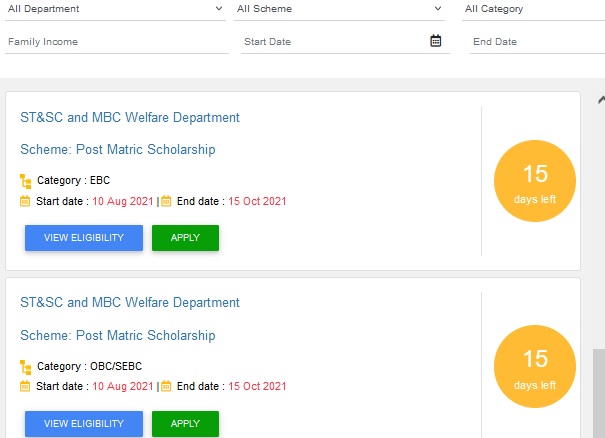
Task: Click the start date calendar icon in OBC/SEBC card
Action: click(25, 386)
